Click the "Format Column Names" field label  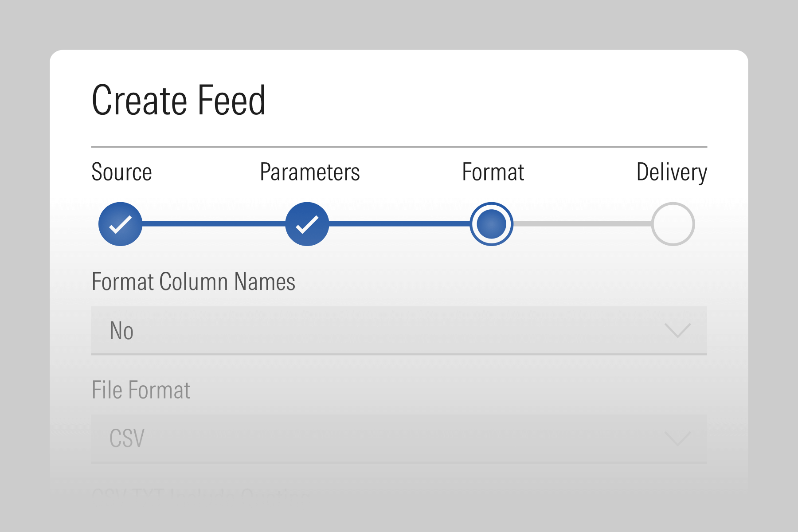pyautogui.click(x=193, y=282)
